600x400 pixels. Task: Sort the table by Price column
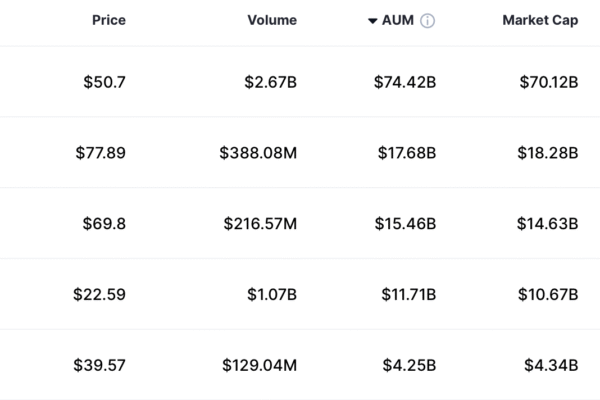coord(108,21)
